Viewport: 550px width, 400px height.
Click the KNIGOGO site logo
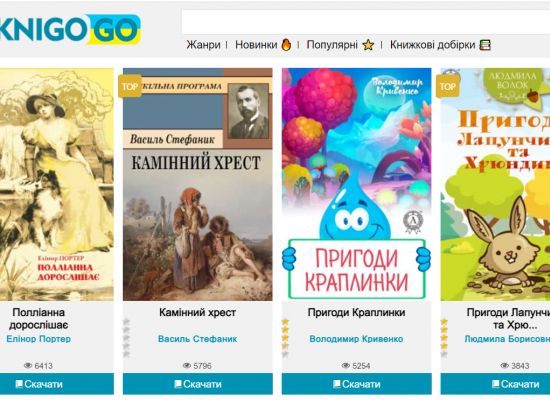click(69, 29)
